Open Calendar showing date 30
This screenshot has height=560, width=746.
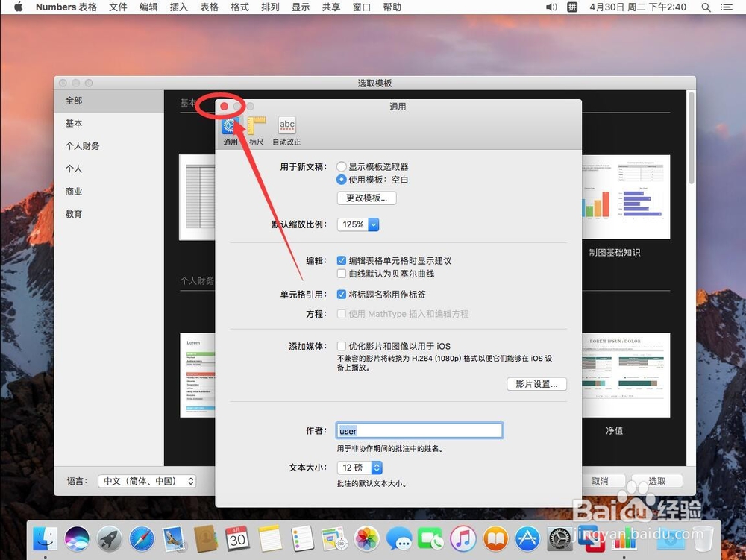(x=238, y=538)
